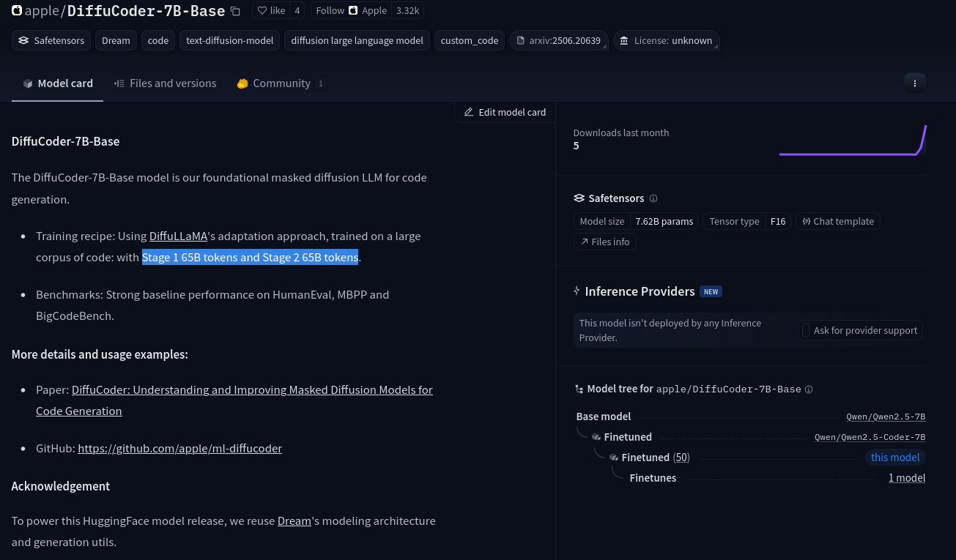
Task: Click the Model tree info icon
Action: click(x=809, y=389)
